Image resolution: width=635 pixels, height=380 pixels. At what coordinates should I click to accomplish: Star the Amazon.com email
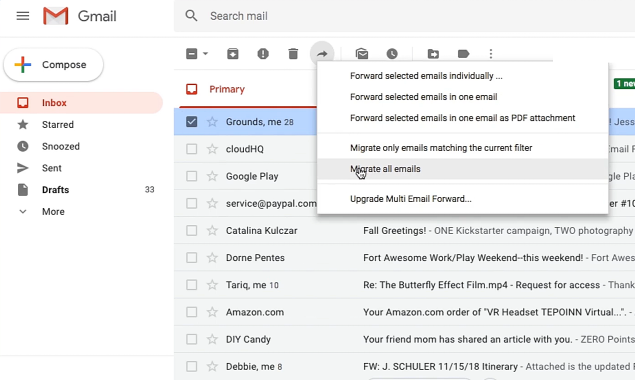tap(212, 312)
